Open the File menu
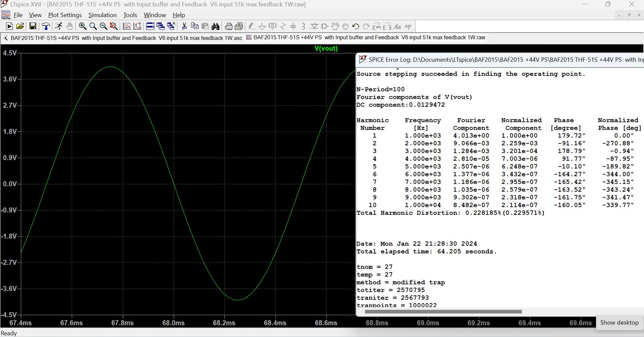This screenshot has width=644, height=337. [18, 15]
